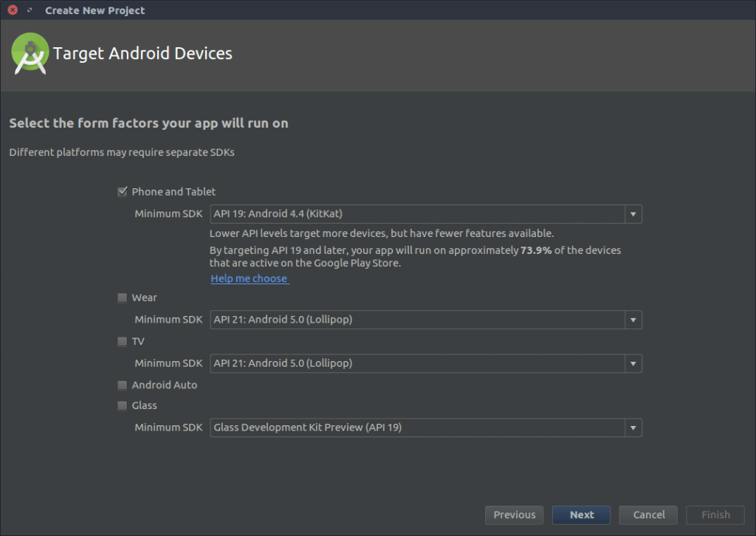756x536 pixels.
Task: Open the TV Minimum SDK dropdown arrow
Action: click(x=633, y=364)
